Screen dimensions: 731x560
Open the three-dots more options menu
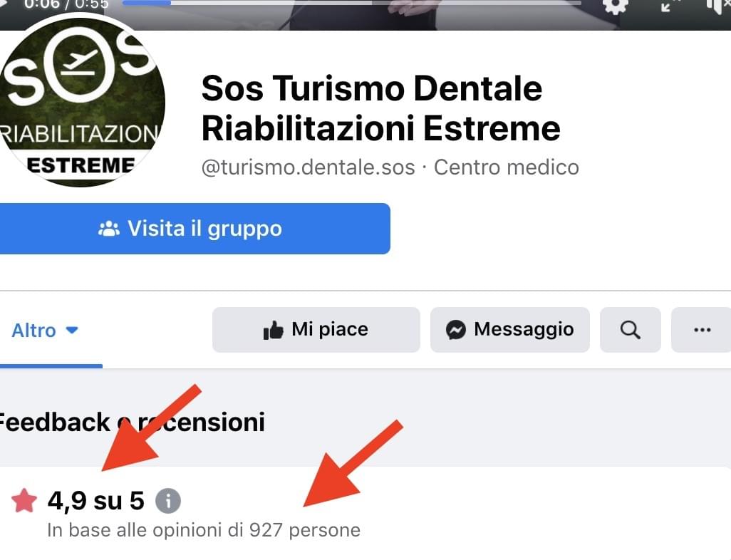(x=702, y=330)
